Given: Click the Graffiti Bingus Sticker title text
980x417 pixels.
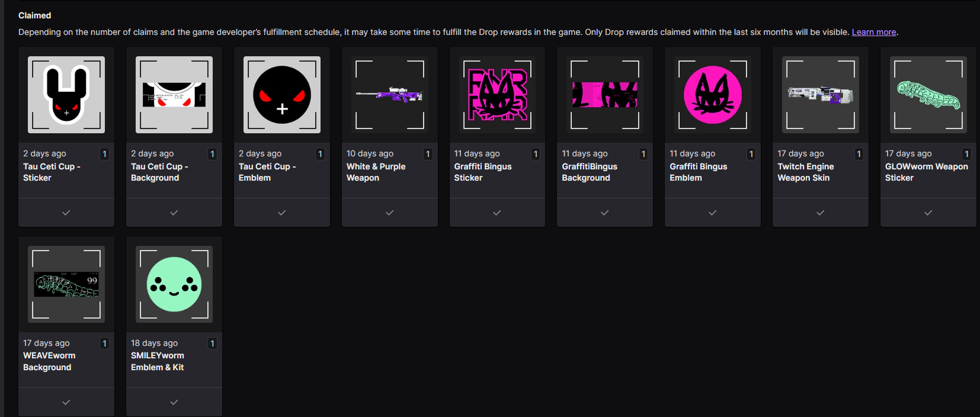Looking at the screenshot, I should pos(482,172).
